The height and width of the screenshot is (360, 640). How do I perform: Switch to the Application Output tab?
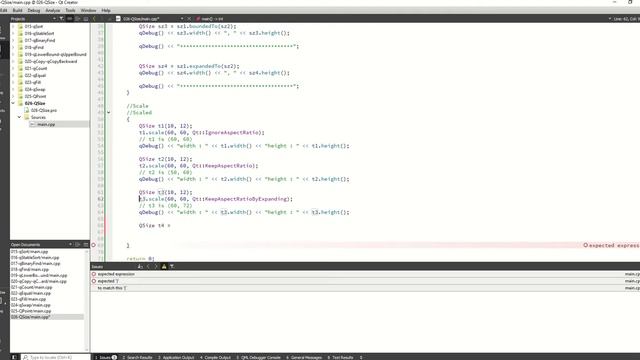pos(176,357)
